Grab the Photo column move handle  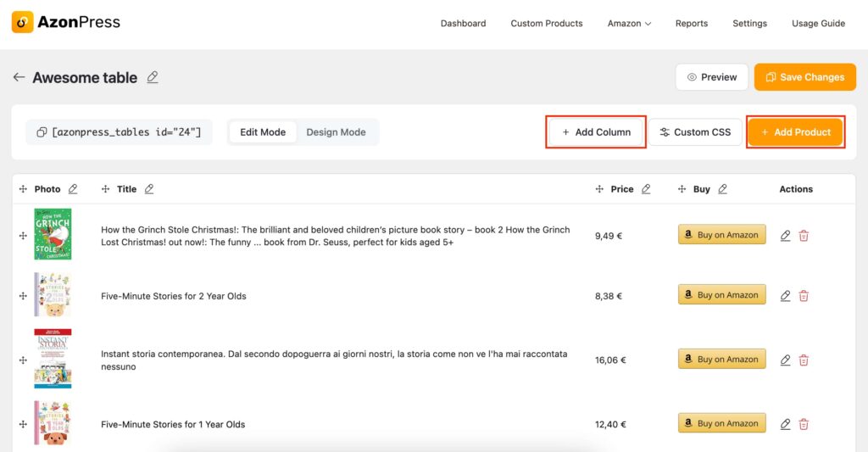tap(23, 189)
